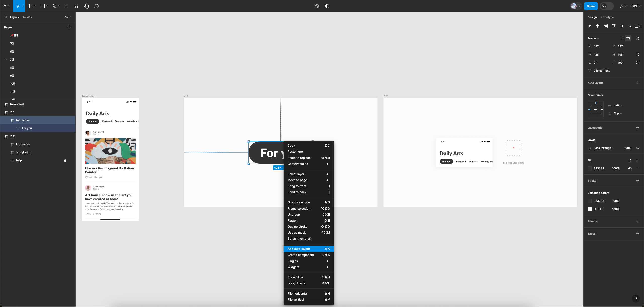Toggle Dev Mode switch
644x307 pixels.
click(x=607, y=6)
